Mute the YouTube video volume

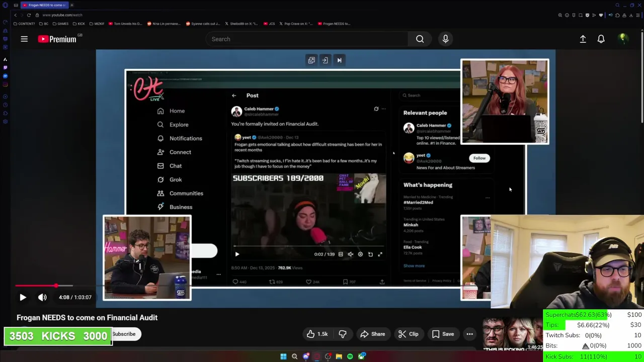click(x=42, y=297)
